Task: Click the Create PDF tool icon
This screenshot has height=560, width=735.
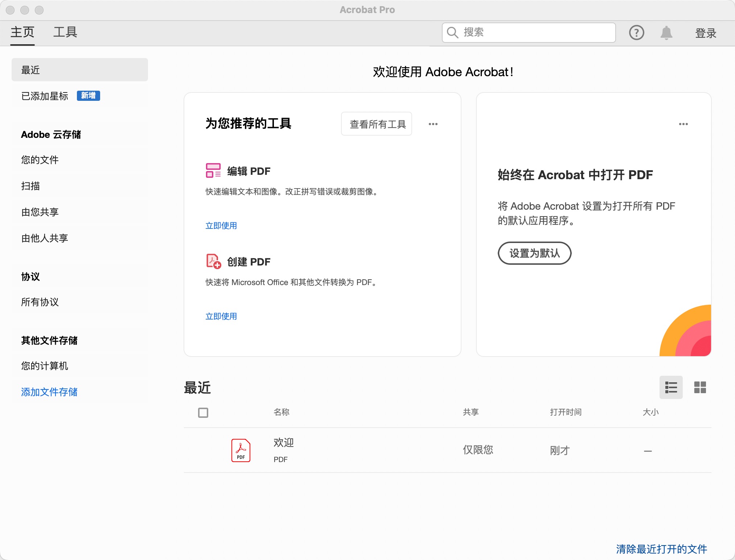Action: tap(213, 261)
